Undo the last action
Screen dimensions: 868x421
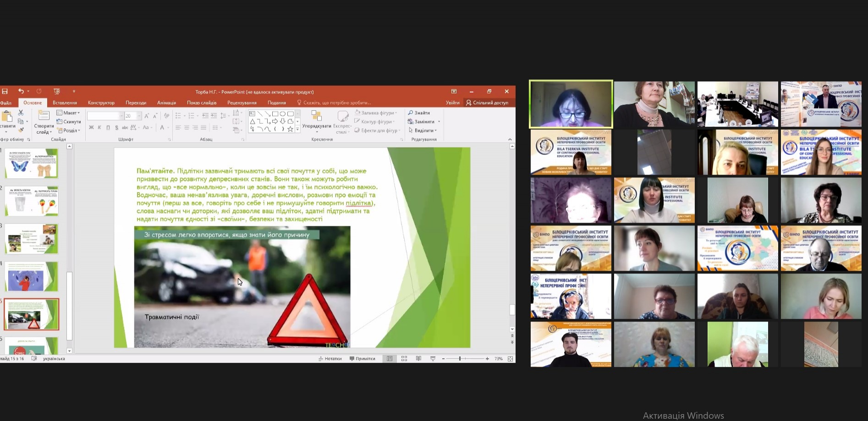[21, 92]
